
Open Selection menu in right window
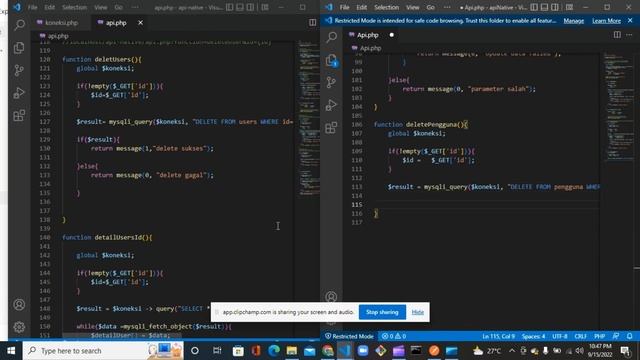tap(387, 7)
